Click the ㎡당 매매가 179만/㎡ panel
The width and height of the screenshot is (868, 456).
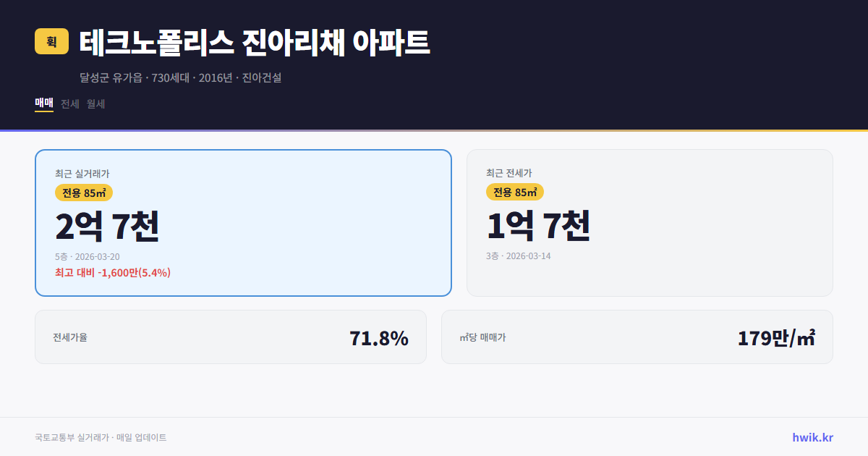coord(637,337)
